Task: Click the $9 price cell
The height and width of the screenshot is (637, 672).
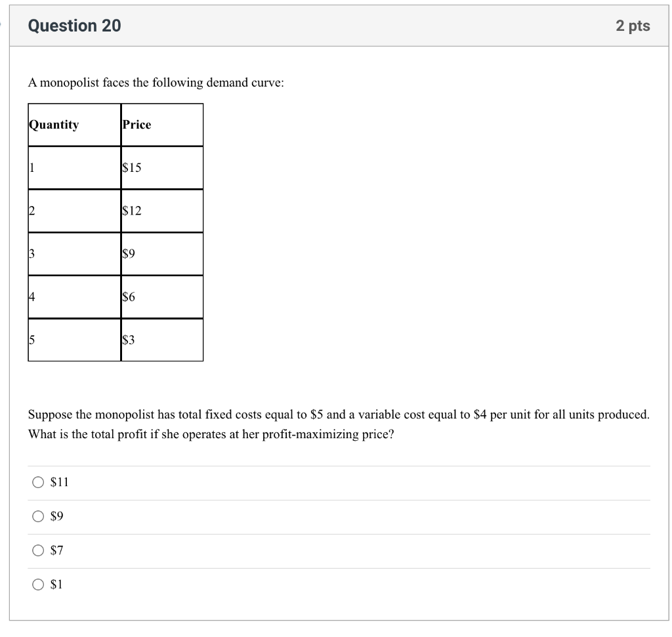Action: click(162, 254)
